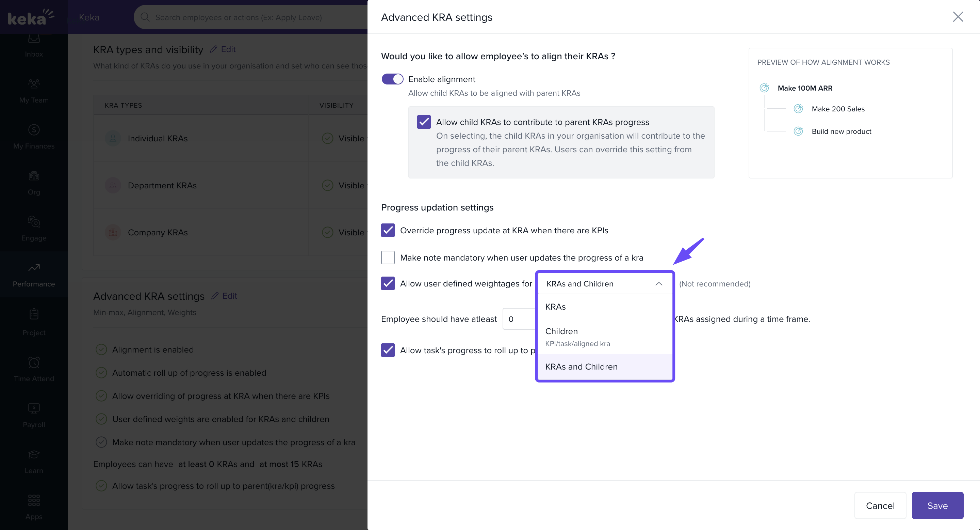The height and width of the screenshot is (530, 980).
Task: Toggle the Enable alignment switch
Action: 392,79
